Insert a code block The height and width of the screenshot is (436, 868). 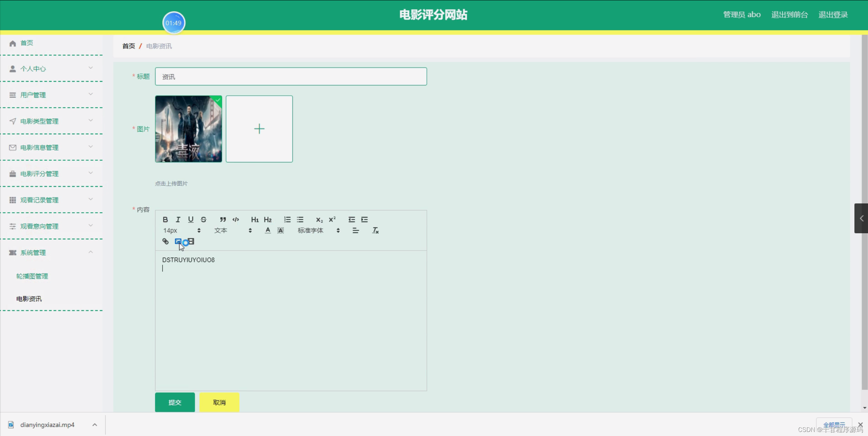235,219
